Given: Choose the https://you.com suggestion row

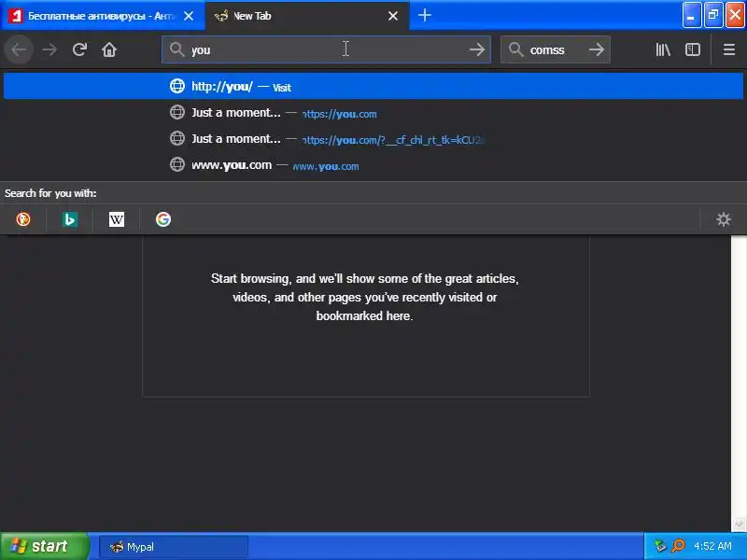Looking at the screenshot, I should [x=373, y=113].
